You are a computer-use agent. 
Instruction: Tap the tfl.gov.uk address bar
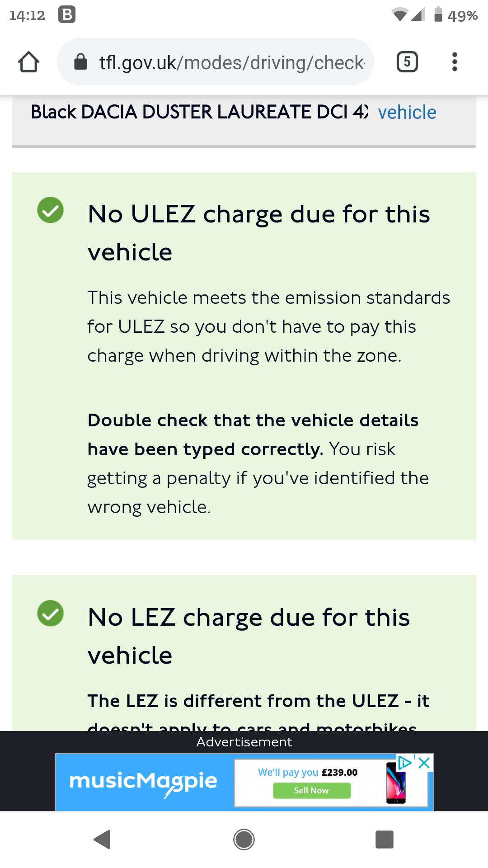[x=231, y=62]
